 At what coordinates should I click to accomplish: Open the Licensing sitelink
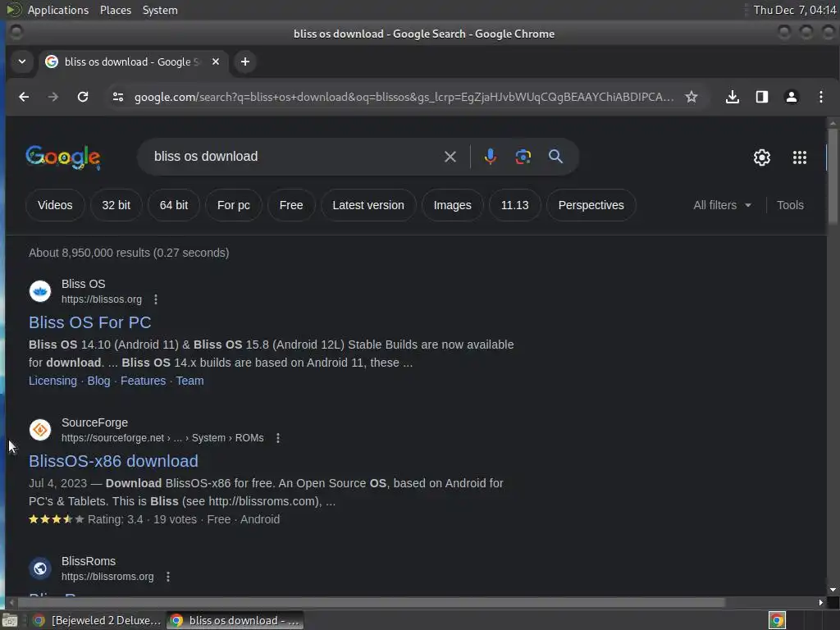click(53, 381)
